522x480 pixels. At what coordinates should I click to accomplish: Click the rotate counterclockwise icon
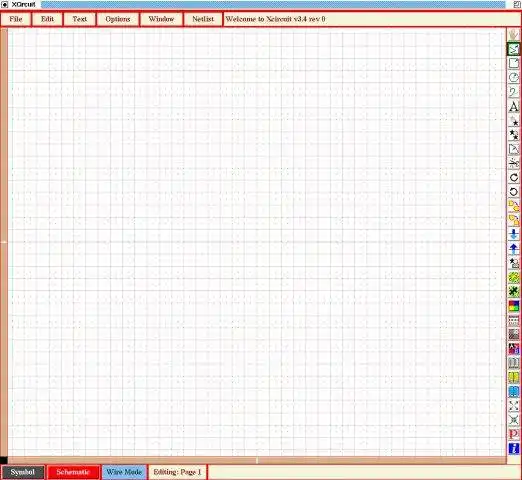[514, 192]
